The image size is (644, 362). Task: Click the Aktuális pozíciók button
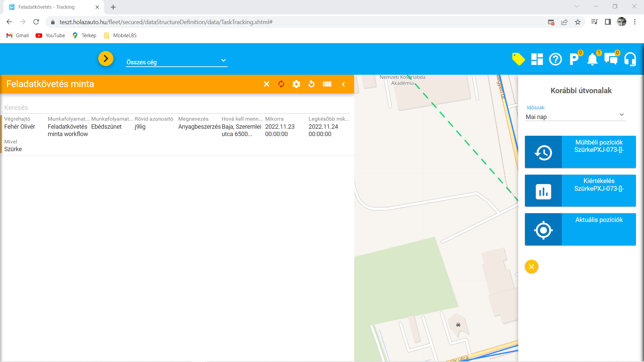tap(580, 229)
